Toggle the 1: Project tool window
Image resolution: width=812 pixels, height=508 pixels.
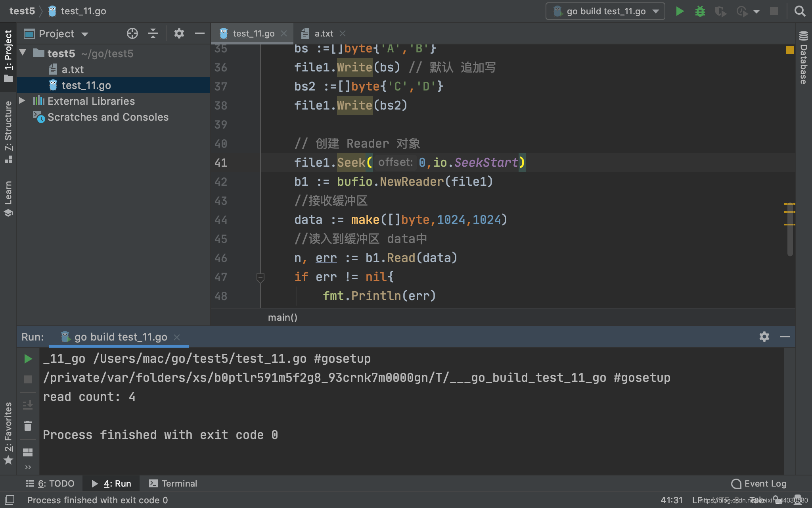click(x=8, y=56)
